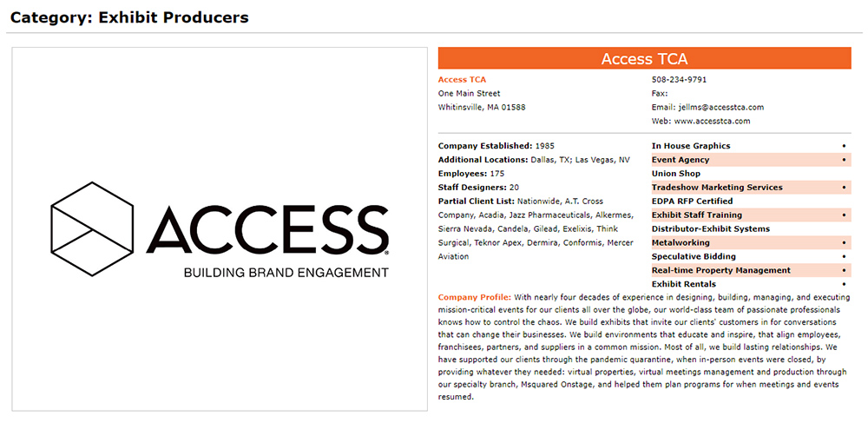Screen dimensions: 868x423
Task: Click the bullet dot beside Speculative Bidding
Action: (844, 257)
